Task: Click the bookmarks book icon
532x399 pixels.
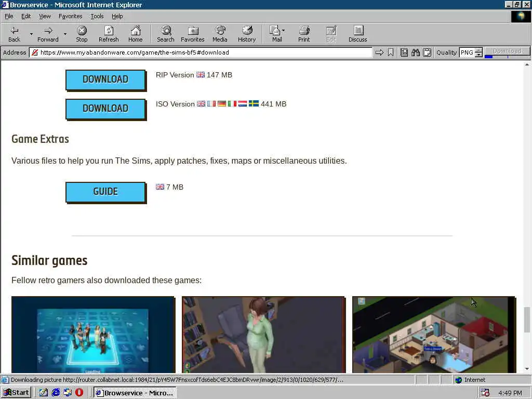Action: click(x=404, y=52)
